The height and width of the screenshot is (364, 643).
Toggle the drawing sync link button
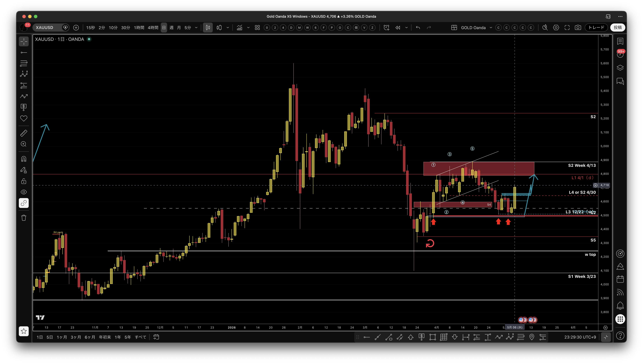point(24,203)
